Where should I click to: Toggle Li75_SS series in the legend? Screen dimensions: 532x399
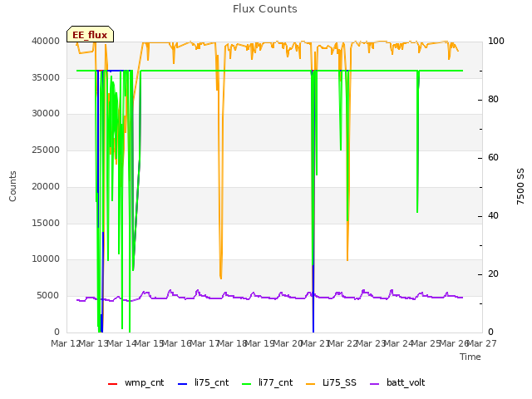click(331, 382)
